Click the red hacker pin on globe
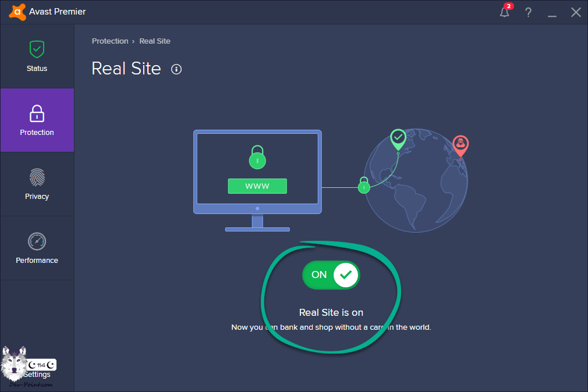 (461, 144)
